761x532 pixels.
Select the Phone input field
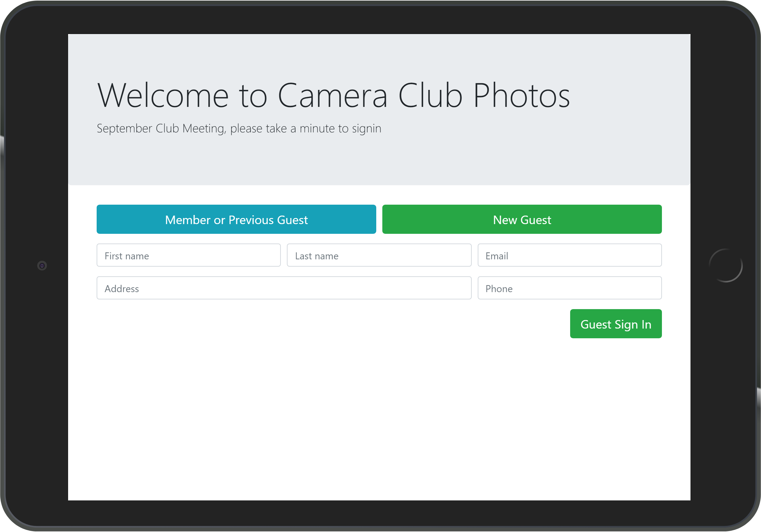click(x=569, y=288)
